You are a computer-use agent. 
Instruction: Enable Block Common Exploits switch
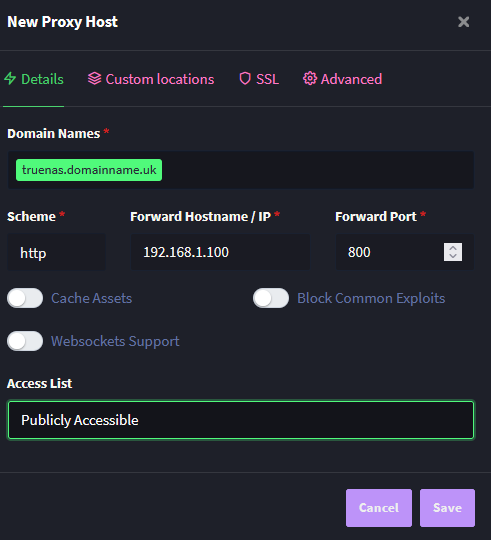pos(271,298)
